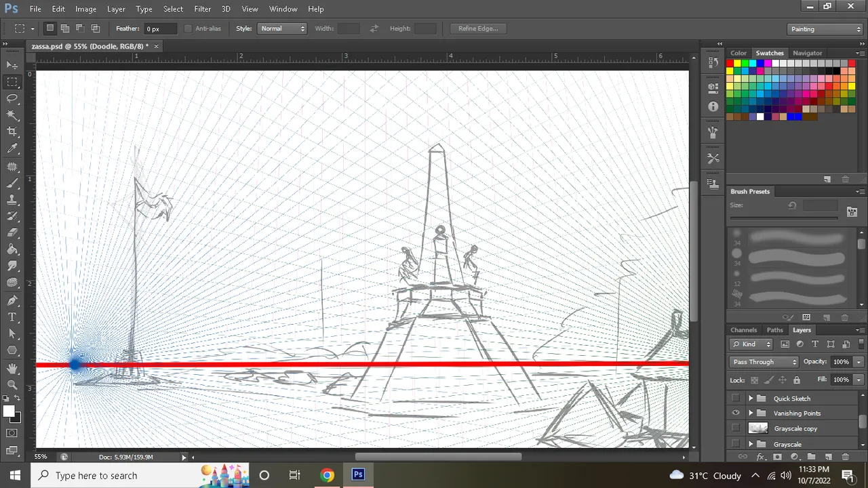The image size is (868, 488).
Task: Select the Magic Wand tool
Action: point(12,116)
